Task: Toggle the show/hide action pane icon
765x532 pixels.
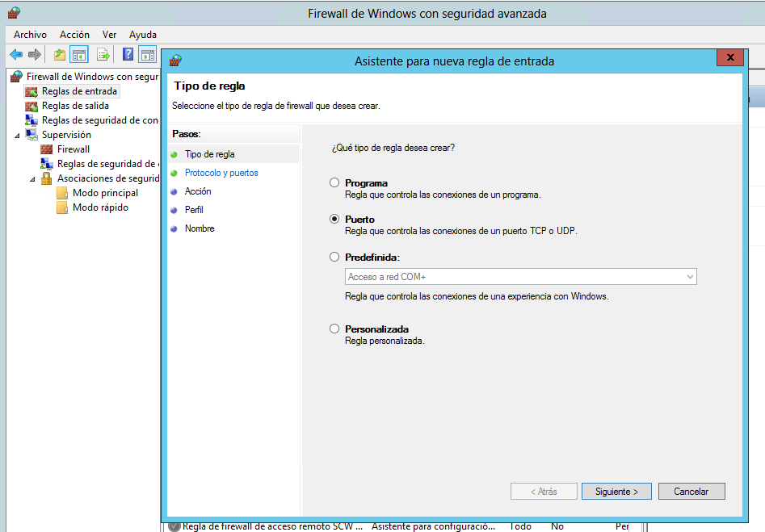Action: pyautogui.click(x=147, y=55)
